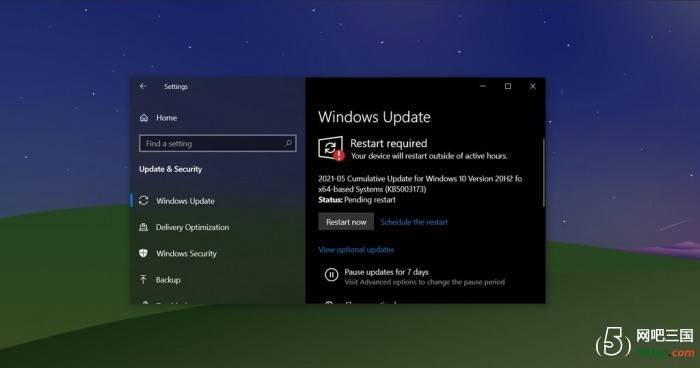Open Windows Security page

[x=186, y=254]
